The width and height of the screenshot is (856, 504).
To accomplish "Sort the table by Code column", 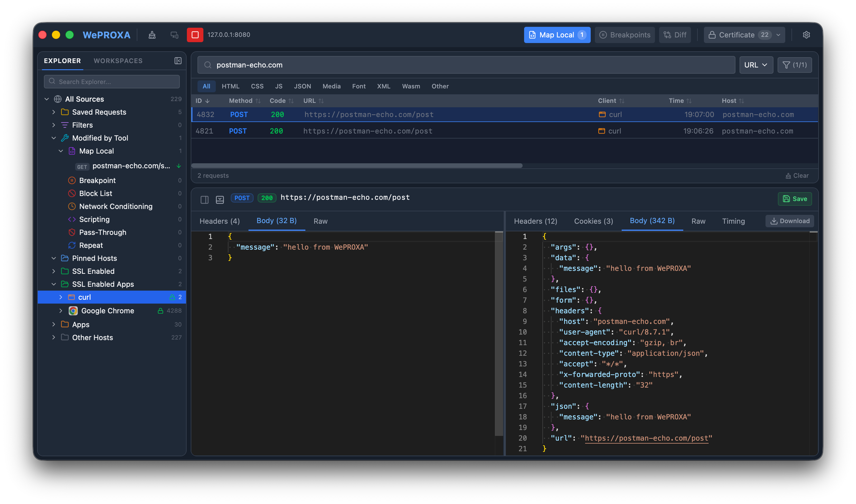I will pyautogui.click(x=281, y=101).
